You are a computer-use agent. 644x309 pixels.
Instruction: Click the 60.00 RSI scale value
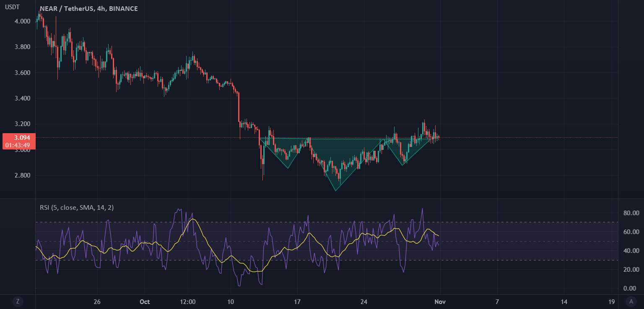[631, 232]
